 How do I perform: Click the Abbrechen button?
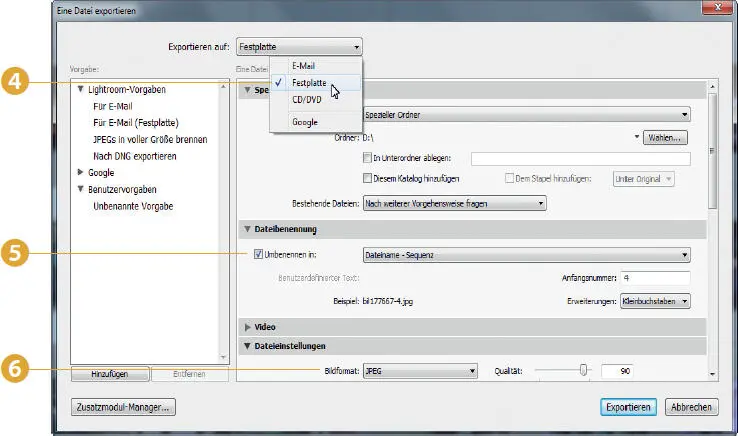[691, 407]
